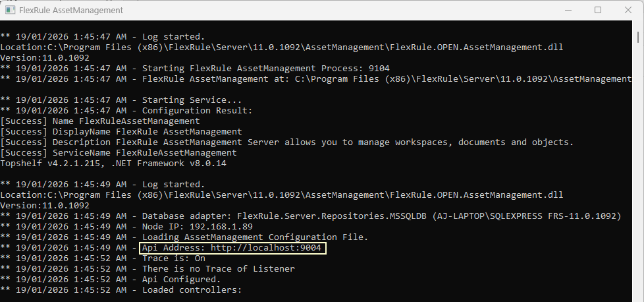
Task: Close the FlexRule AssetManagement console window
Action: pyautogui.click(x=628, y=10)
